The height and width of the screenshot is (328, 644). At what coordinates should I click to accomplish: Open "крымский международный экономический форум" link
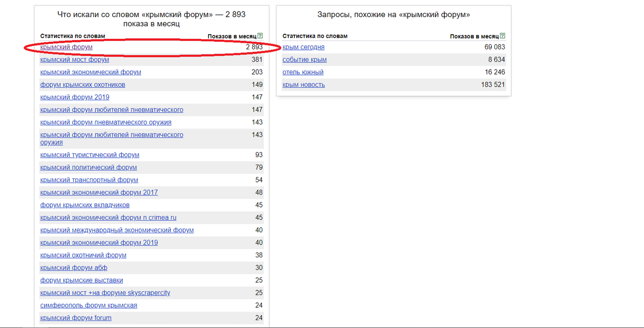coord(117,230)
